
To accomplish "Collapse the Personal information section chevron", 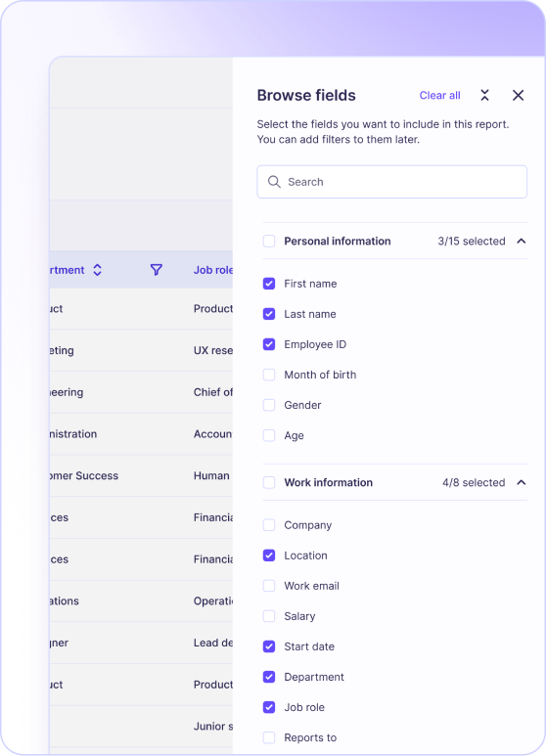I will (x=522, y=241).
